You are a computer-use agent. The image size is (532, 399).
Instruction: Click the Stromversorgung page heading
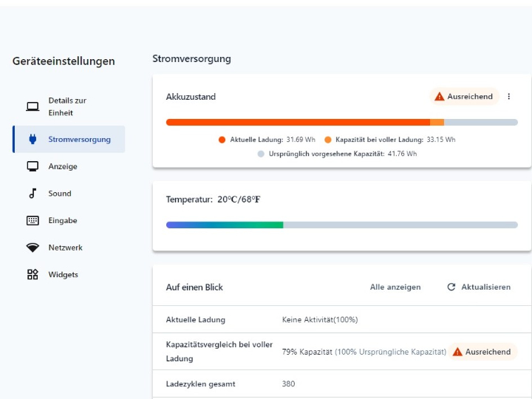pos(191,58)
